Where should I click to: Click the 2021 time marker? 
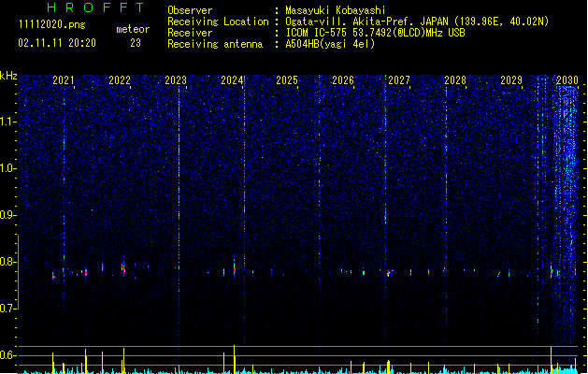(x=64, y=79)
